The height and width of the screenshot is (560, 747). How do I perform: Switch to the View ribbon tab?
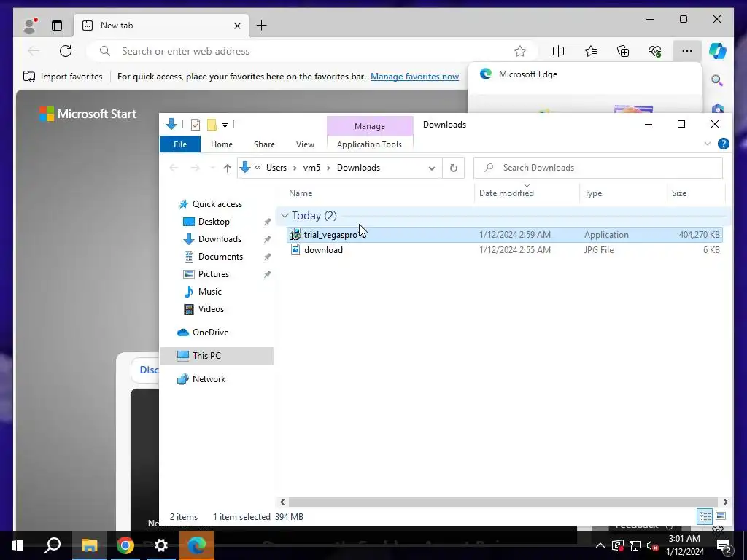point(305,144)
